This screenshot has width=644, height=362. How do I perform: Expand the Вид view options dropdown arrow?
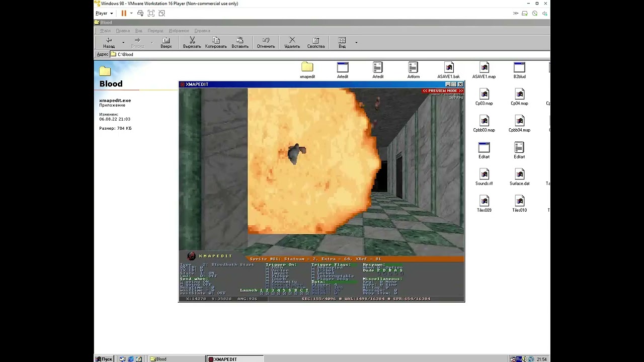coord(356,43)
